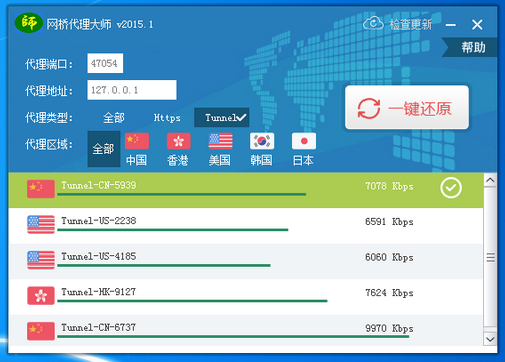Click flag icon of Tunnel-HK-9127 row

[x=41, y=296]
